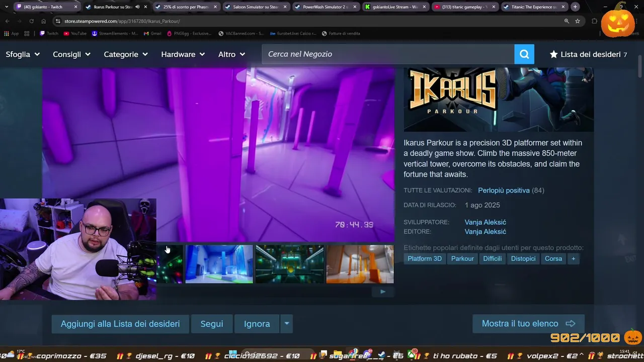Open the Twitch bookmark
The image size is (644, 362).
point(49,34)
